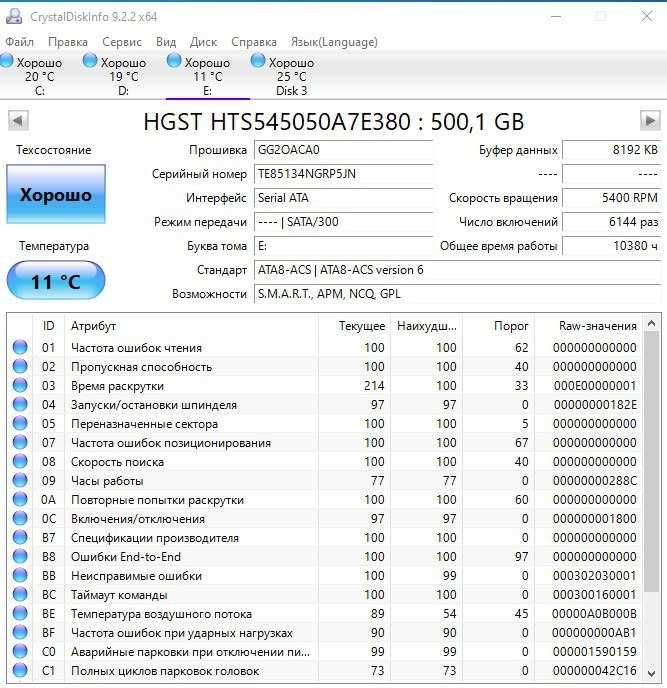The height and width of the screenshot is (688, 667).
Task: Click the status orb for disk C:
Action: [7, 60]
